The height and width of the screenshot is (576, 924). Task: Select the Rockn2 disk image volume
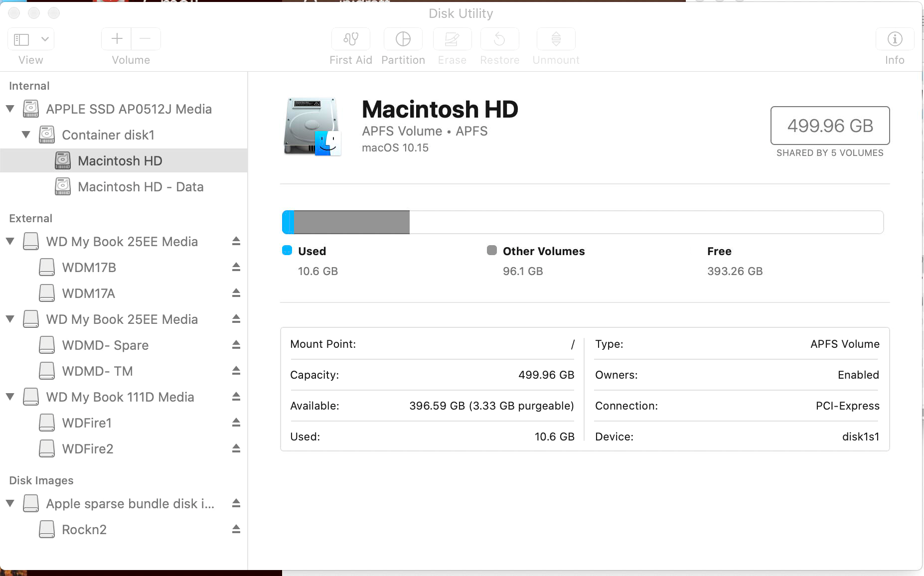(124, 529)
